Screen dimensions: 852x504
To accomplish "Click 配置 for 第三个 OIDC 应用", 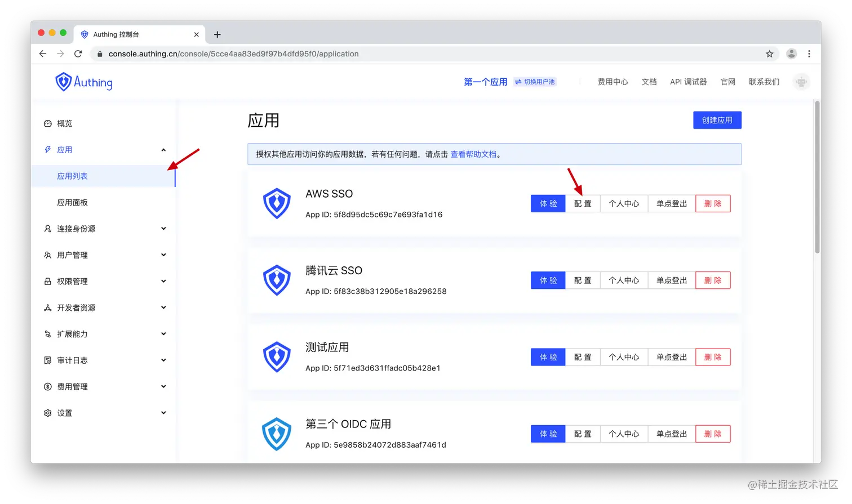I will 583,434.
